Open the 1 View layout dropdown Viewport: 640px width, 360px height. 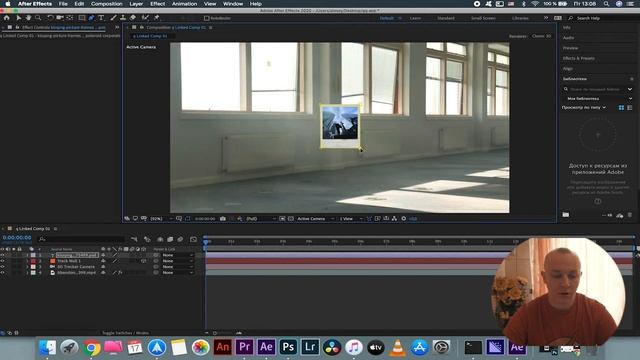click(x=351, y=219)
